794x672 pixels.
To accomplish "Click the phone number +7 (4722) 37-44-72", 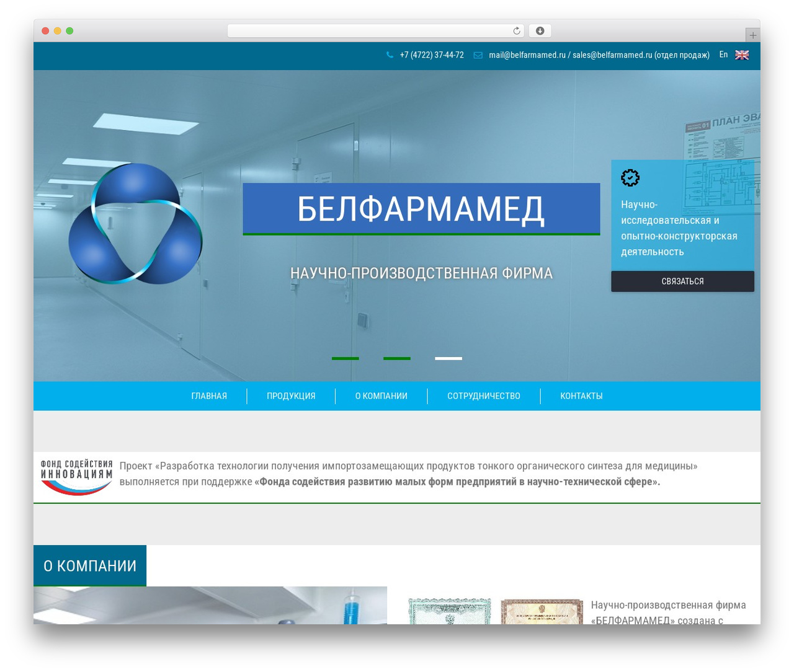I will pos(432,55).
